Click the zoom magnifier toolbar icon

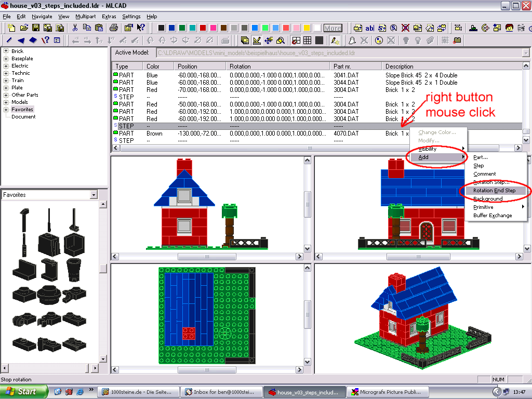(280, 41)
